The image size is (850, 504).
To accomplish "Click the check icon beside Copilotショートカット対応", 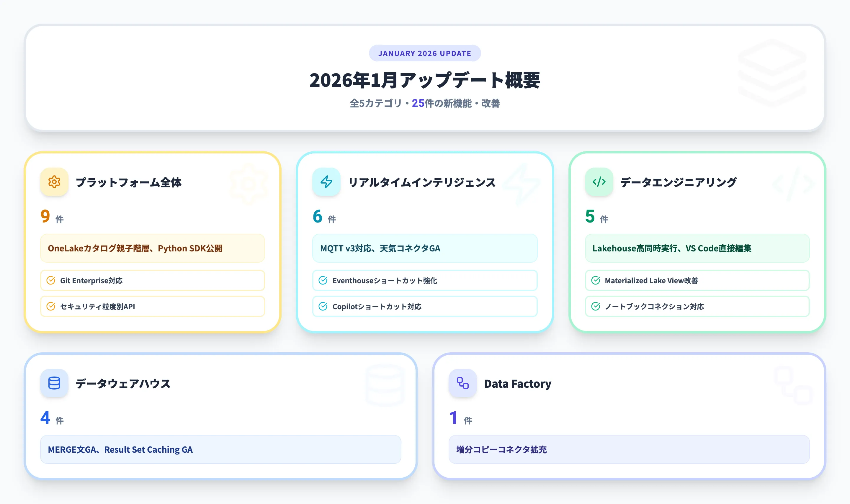I will 323,306.
